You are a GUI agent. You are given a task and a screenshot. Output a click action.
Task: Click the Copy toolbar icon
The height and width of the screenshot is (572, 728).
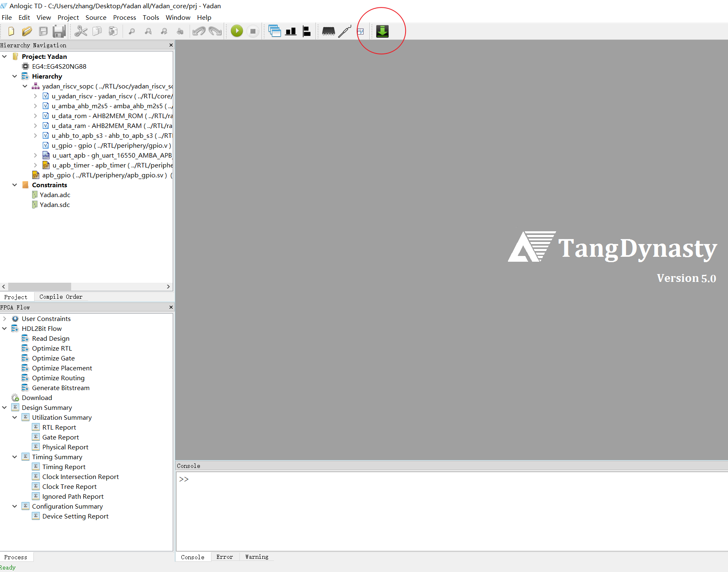click(x=97, y=31)
